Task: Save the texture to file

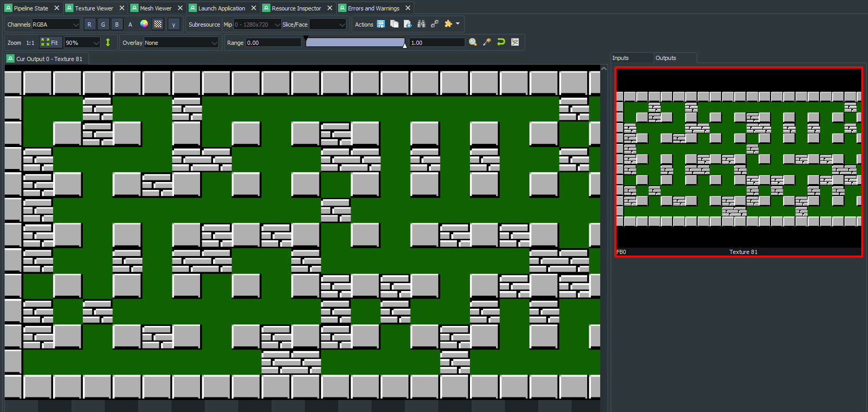Action: [381, 24]
